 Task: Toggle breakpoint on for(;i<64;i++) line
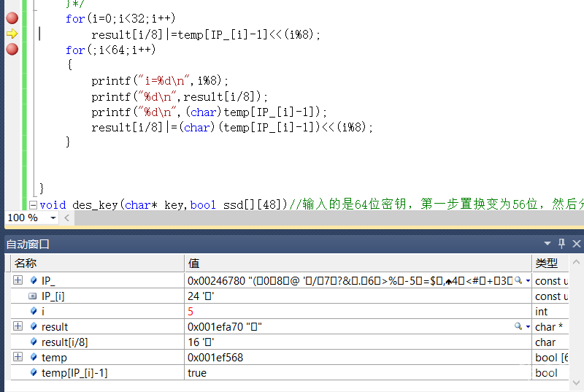[x=12, y=50]
